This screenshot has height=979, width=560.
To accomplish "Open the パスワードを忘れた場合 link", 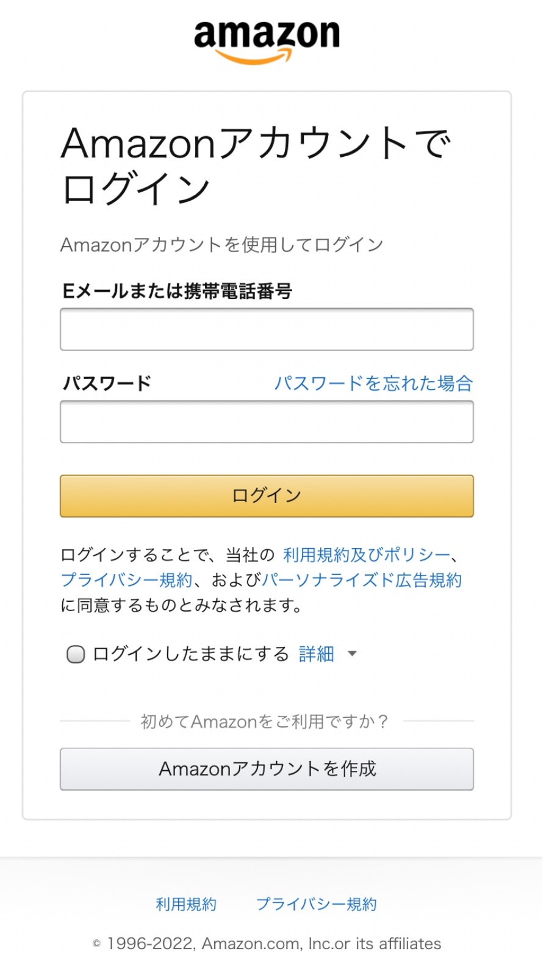I will [373, 383].
